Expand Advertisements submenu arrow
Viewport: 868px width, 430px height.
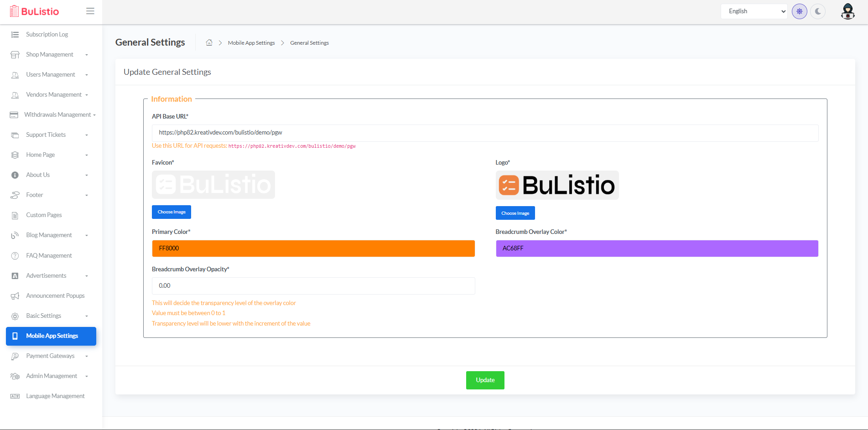tap(87, 276)
